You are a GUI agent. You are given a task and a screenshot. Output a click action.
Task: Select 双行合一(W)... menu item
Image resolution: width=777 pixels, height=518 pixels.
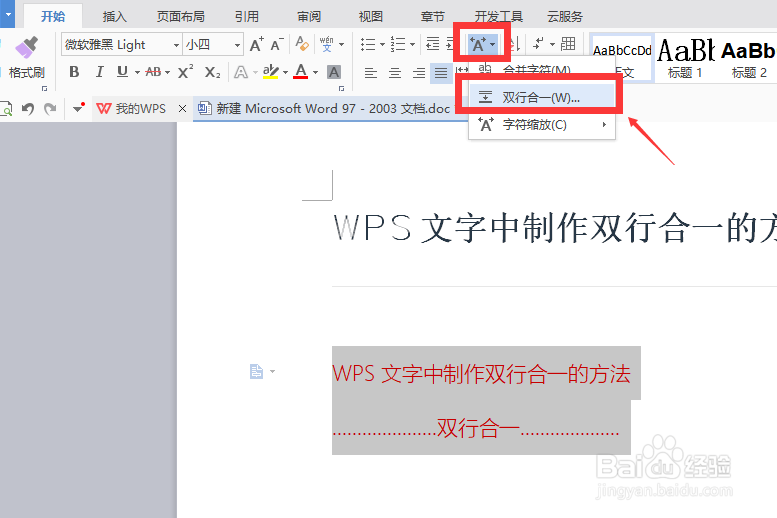(x=542, y=97)
